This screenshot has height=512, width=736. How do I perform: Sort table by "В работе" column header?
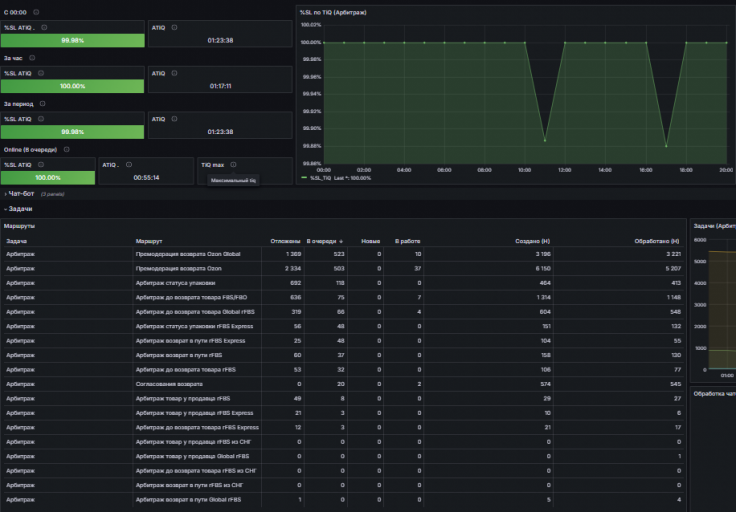click(x=407, y=241)
